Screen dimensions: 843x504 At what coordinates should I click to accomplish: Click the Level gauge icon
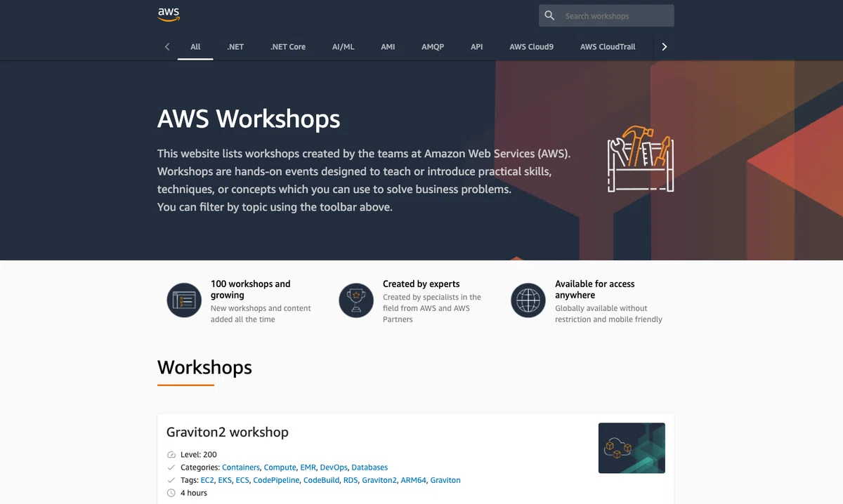tap(171, 455)
